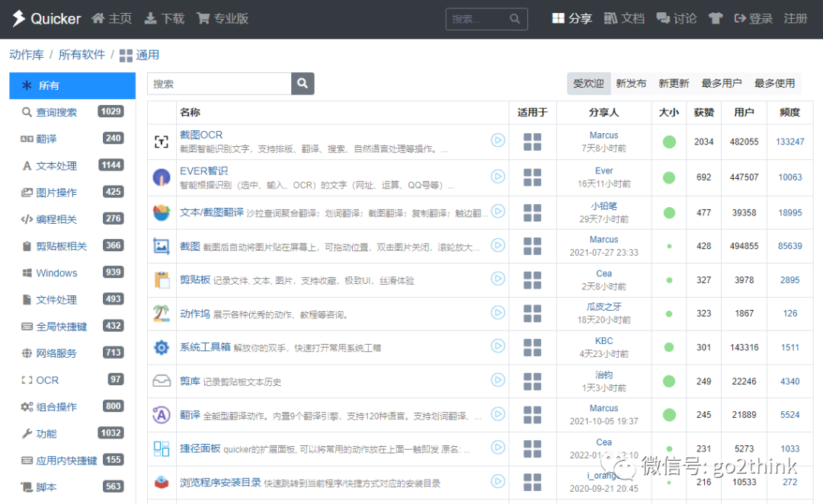Image resolution: width=823 pixels, height=504 pixels.
Task: Click the 剪贴板 clipboard action icon
Action: tap(162, 280)
